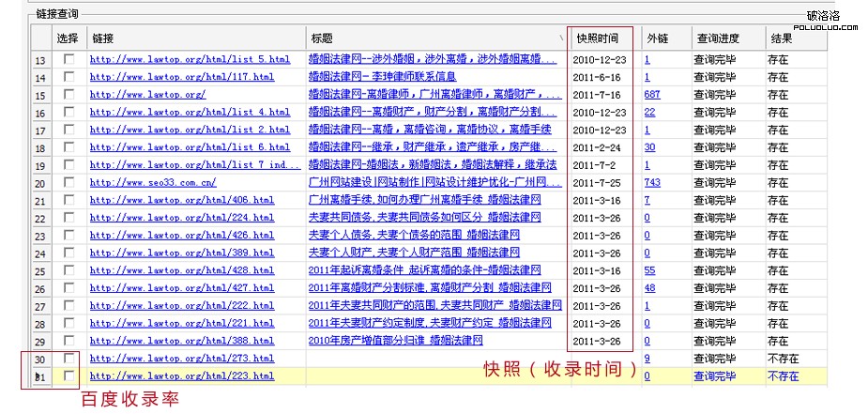Click the 外链 column header

pyautogui.click(x=657, y=39)
